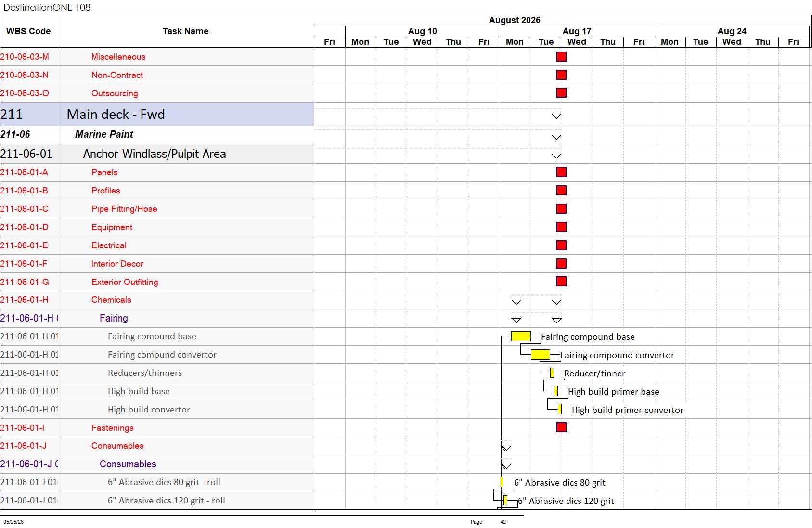Image resolution: width=812 pixels, height=528 pixels.
Task: Select the red milestone on the Outsourcing row
Action: click(x=561, y=93)
